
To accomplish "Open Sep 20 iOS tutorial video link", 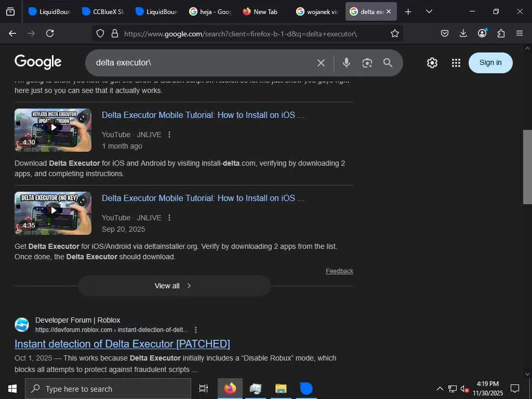I will [203, 198].
